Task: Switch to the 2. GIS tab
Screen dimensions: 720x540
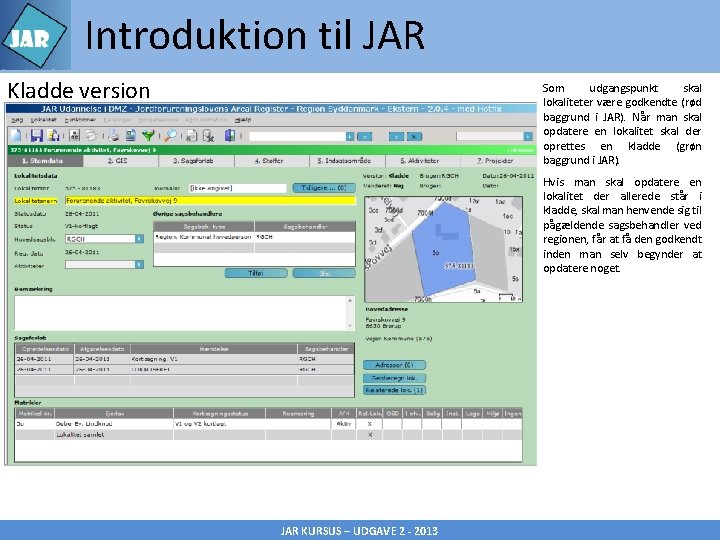Action: click(121, 161)
